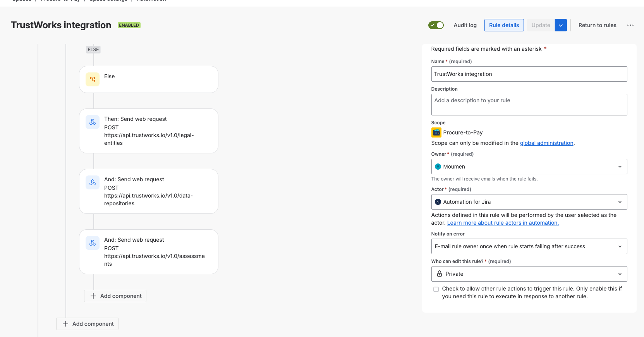The height and width of the screenshot is (337, 644).
Task: Click web request icon for assessments action
Action: [93, 243]
